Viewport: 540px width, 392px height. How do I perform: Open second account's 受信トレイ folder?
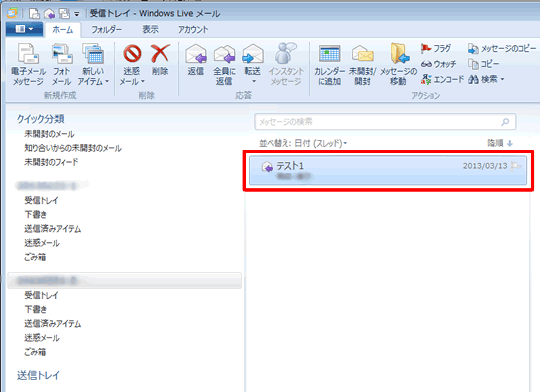[41, 295]
